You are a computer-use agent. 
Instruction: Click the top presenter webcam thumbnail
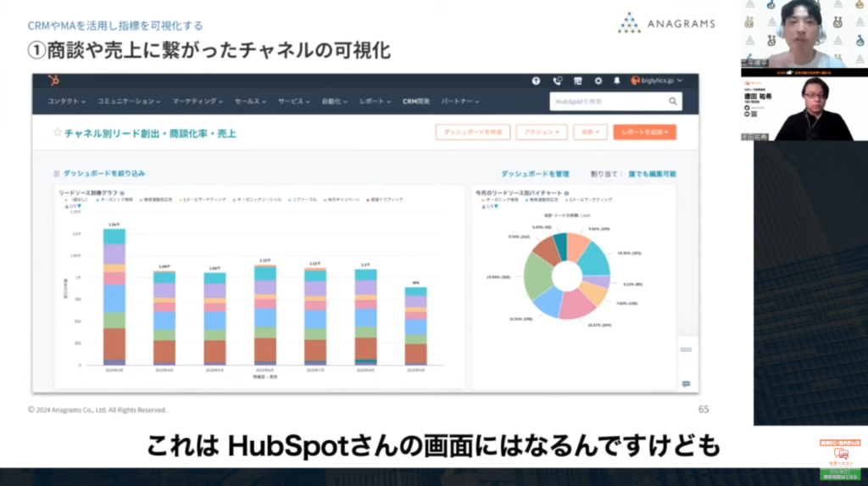[x=804, y=35]
